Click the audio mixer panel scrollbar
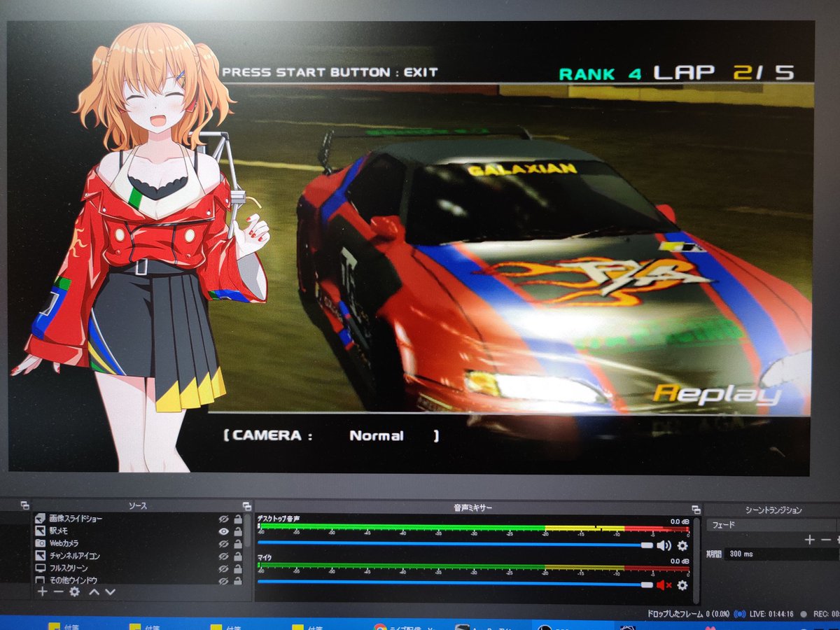This screenshot has height=630, width=840. point(696,560)
